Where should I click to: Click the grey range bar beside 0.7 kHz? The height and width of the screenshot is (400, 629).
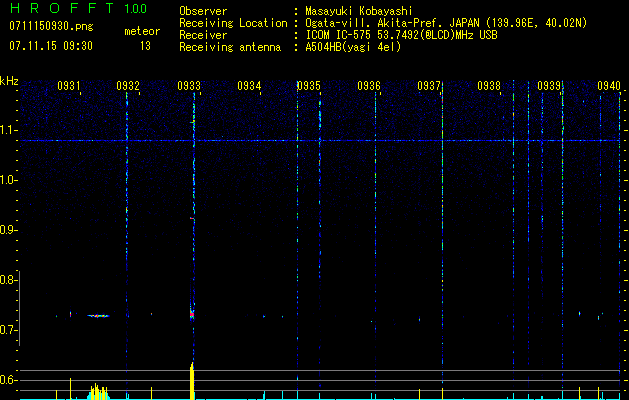coord(20,308)
